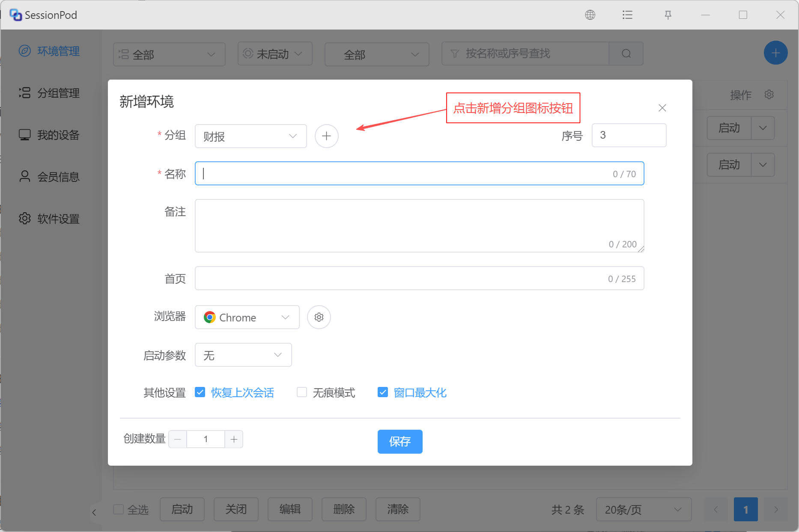Click the 首页 input field
799x532 pixels.
click(x=419, y=278)
